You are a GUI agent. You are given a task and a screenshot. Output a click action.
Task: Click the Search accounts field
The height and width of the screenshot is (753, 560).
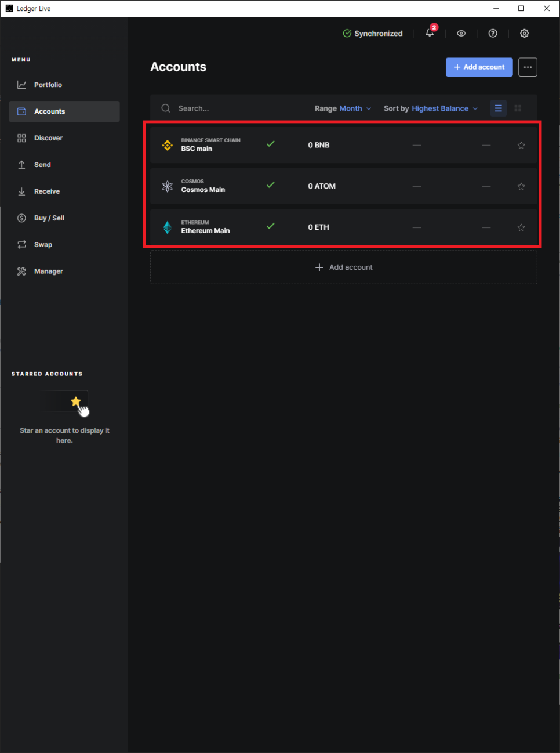pyautogui.click(x=232, y=108)
